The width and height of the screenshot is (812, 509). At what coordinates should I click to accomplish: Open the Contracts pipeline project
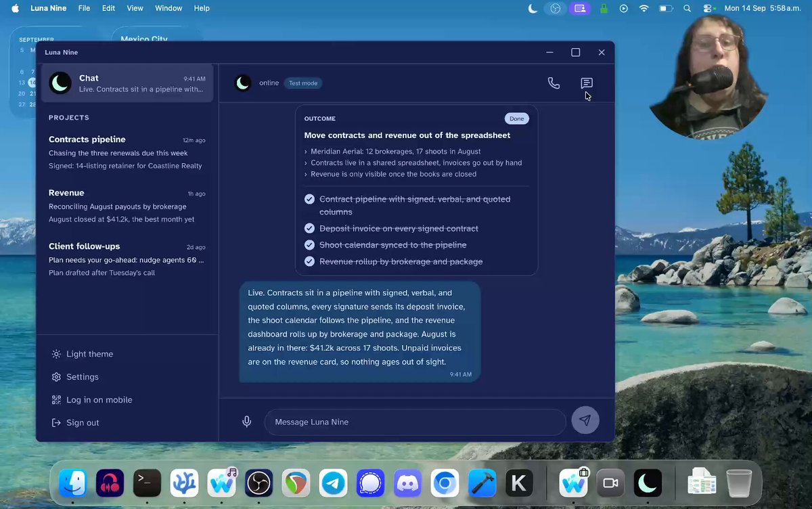[x=127, y=152]
